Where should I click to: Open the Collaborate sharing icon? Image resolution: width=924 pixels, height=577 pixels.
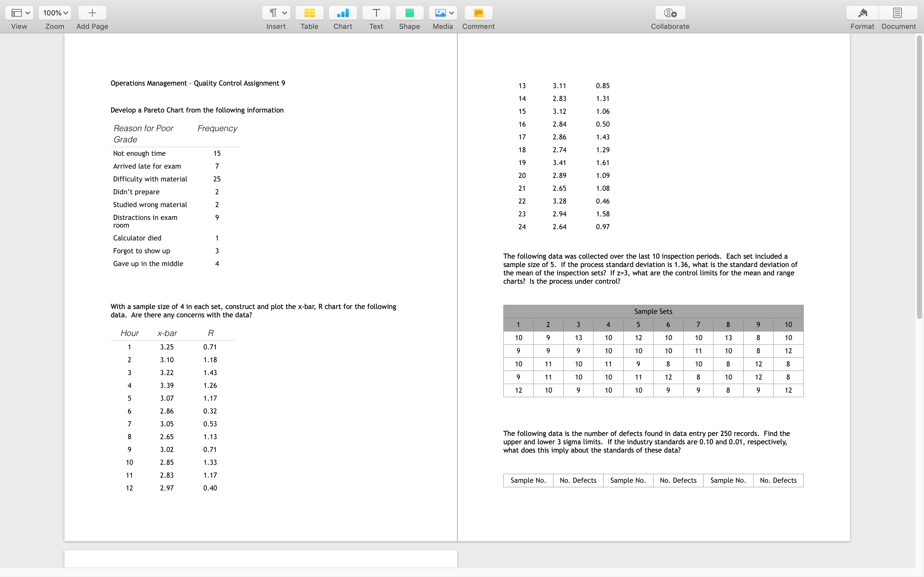(x=670, y=13)
